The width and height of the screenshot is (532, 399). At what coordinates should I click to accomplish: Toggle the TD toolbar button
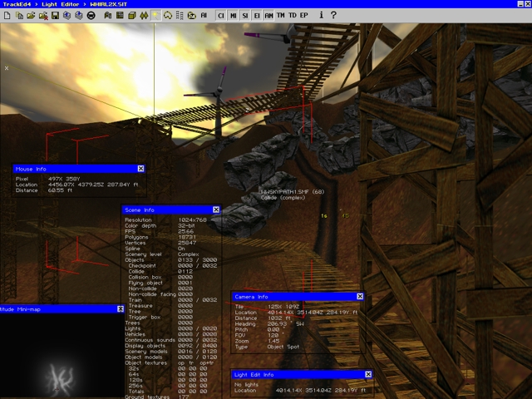pos(293,15)
